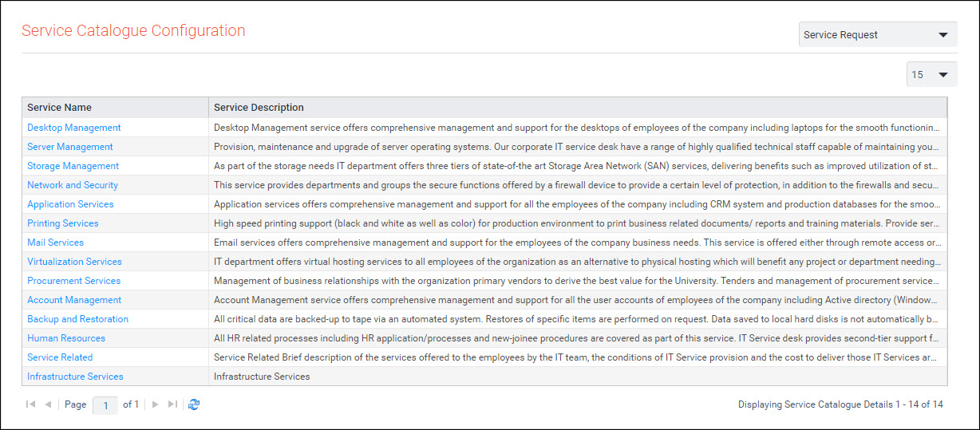Sort by the Service Name column header

60,108
